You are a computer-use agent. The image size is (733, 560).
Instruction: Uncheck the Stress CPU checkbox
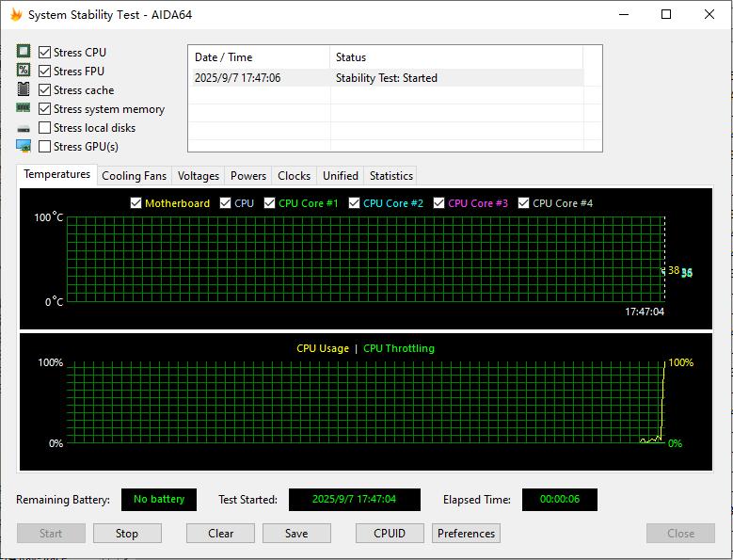click(44, 52)
